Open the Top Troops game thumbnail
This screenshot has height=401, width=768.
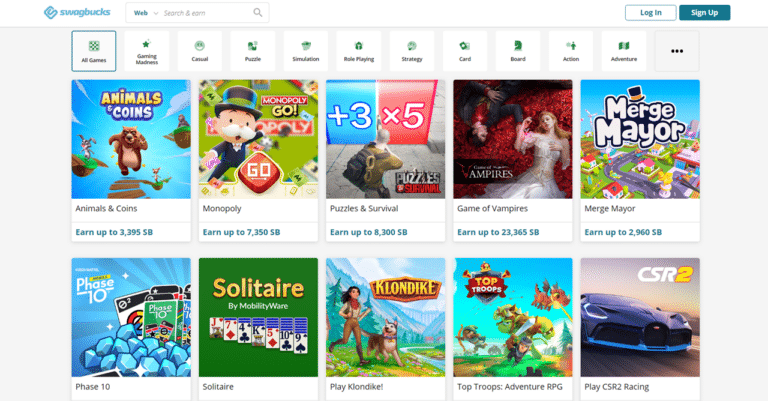[x=513, y=317]
